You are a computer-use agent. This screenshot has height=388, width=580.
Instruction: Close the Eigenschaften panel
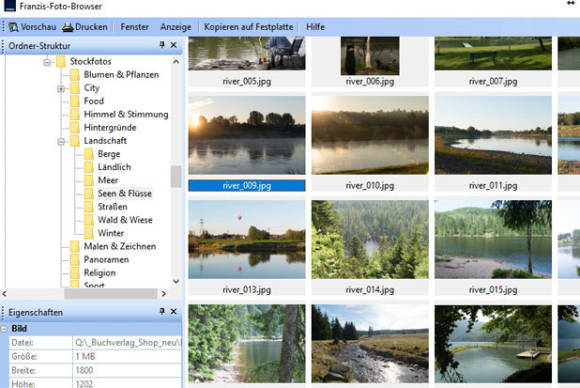pos(173,311)
